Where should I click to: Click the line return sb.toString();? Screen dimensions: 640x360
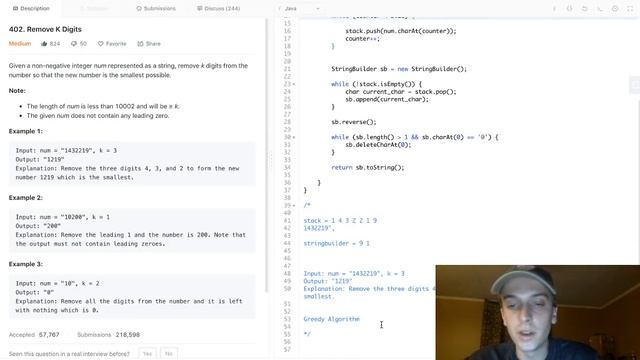coord(367,167)
